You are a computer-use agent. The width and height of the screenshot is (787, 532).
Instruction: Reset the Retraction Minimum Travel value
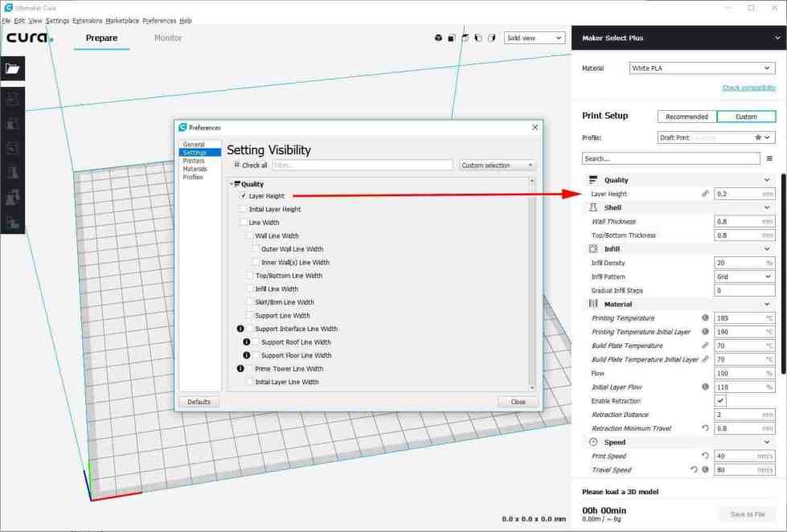705,428
